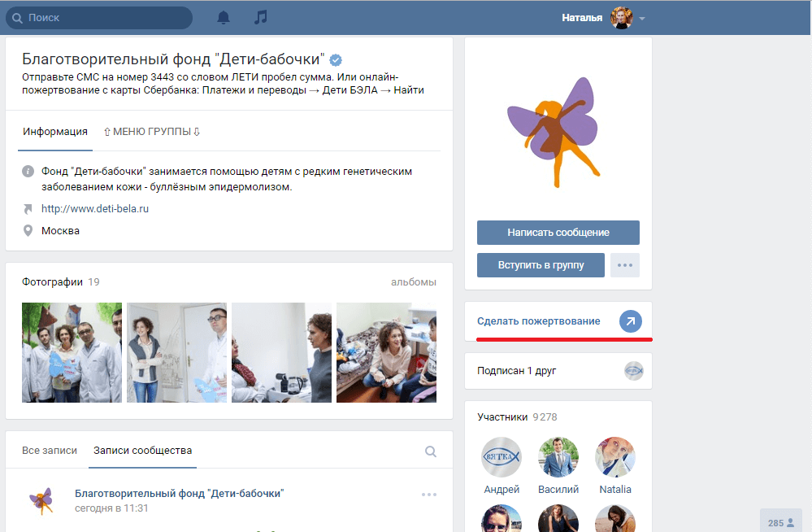Open the notifications bell icon

coord(224,17)
